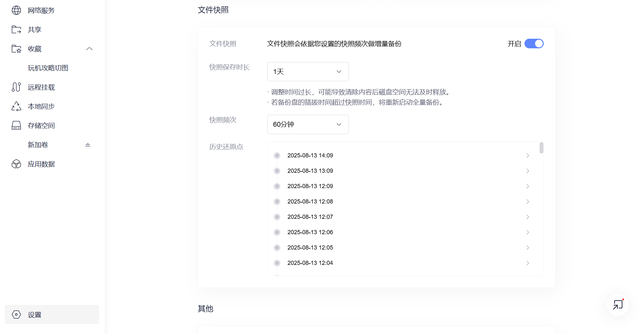Click the 收藏 sidebar label
The height and width of the screenshot is (334, 644).
pos(35,49)
